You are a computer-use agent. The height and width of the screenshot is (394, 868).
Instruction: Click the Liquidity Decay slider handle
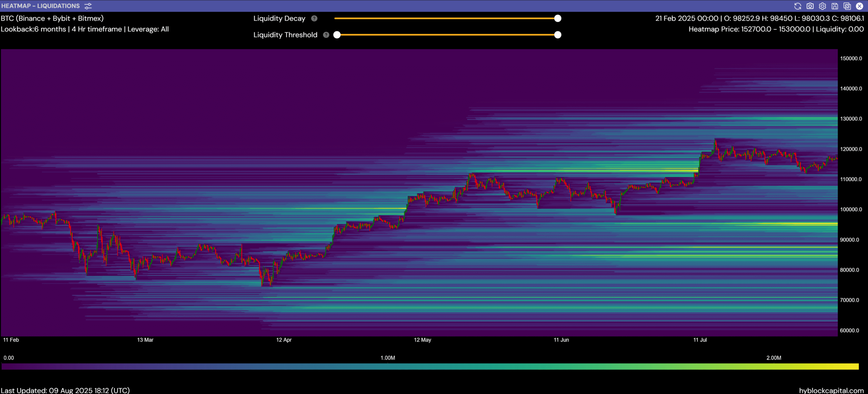pyautogui.click(x=558, y=19)
